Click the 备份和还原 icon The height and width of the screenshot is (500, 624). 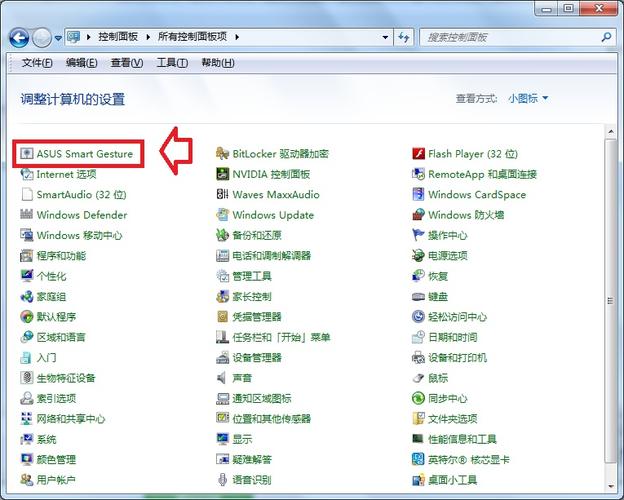[x=222, y=235]
